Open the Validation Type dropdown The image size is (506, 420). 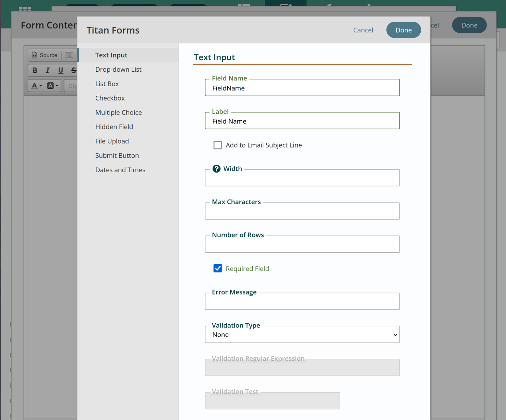[x=302, y=335]
